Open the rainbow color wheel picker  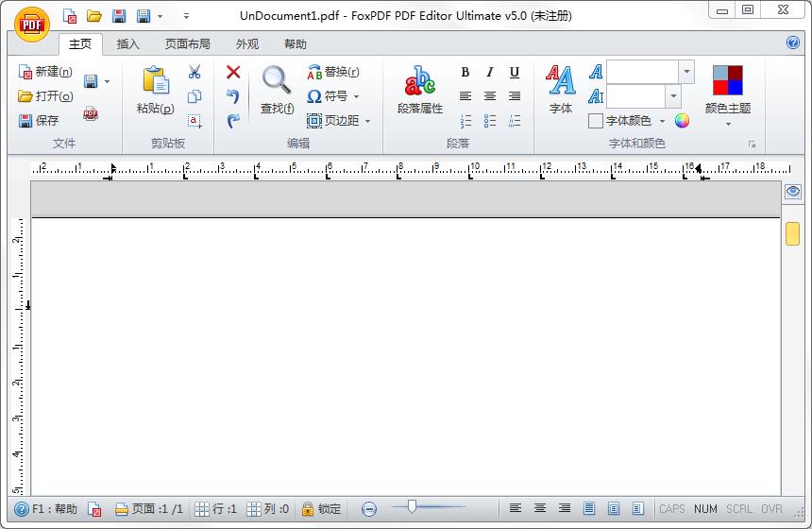coord(682,121)
